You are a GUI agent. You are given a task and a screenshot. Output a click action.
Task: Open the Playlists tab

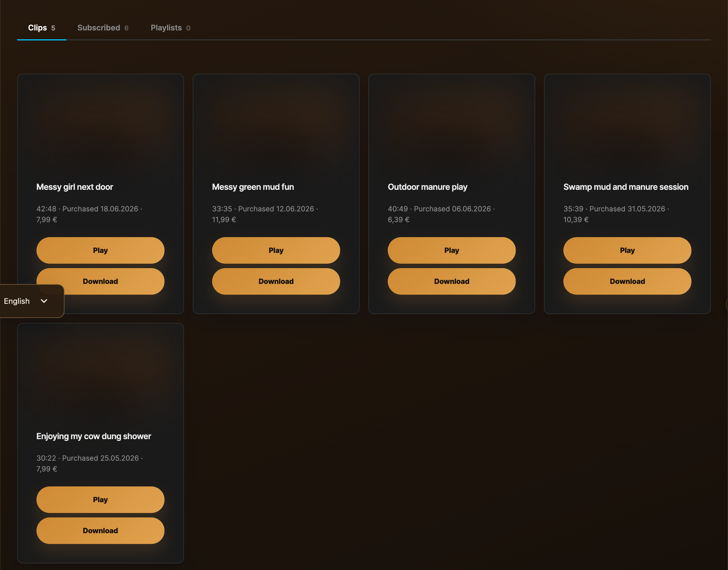170,28
